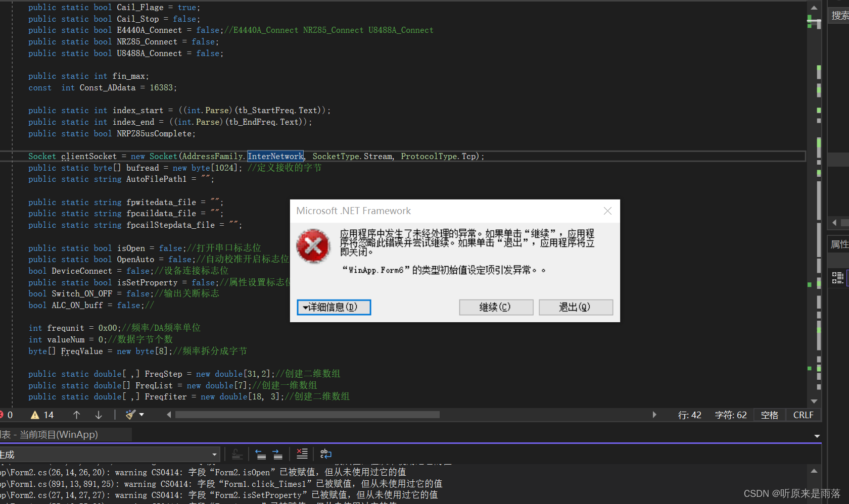Click the frequnit = 0x00 code line
This screenshot has height=504, width=849.
pos(114,328)
